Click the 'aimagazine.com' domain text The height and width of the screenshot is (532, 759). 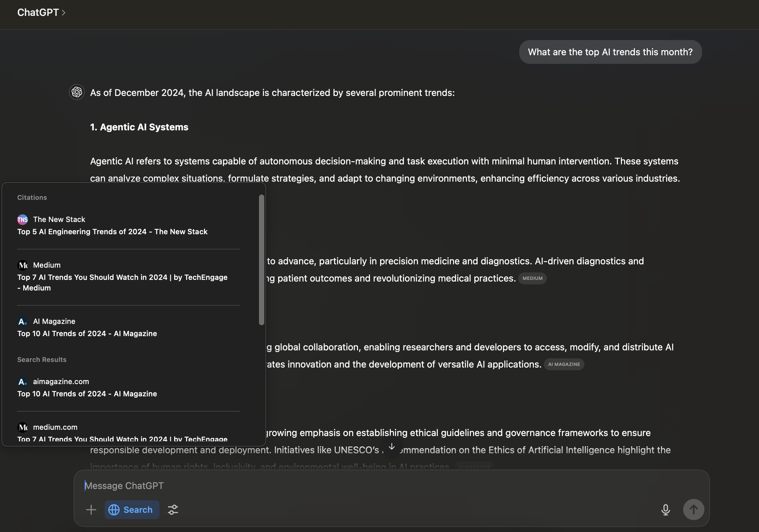tap(61, 381)
